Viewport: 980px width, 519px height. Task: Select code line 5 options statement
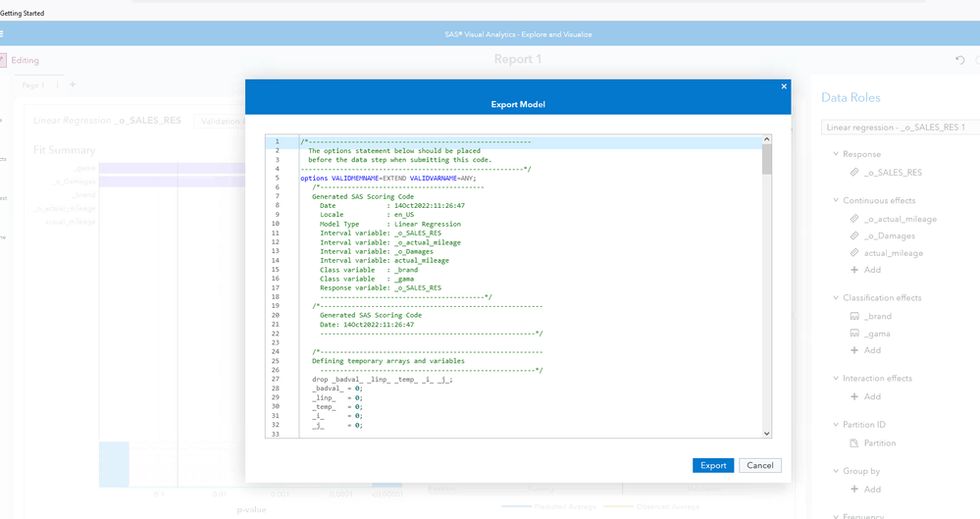point(387,179)
